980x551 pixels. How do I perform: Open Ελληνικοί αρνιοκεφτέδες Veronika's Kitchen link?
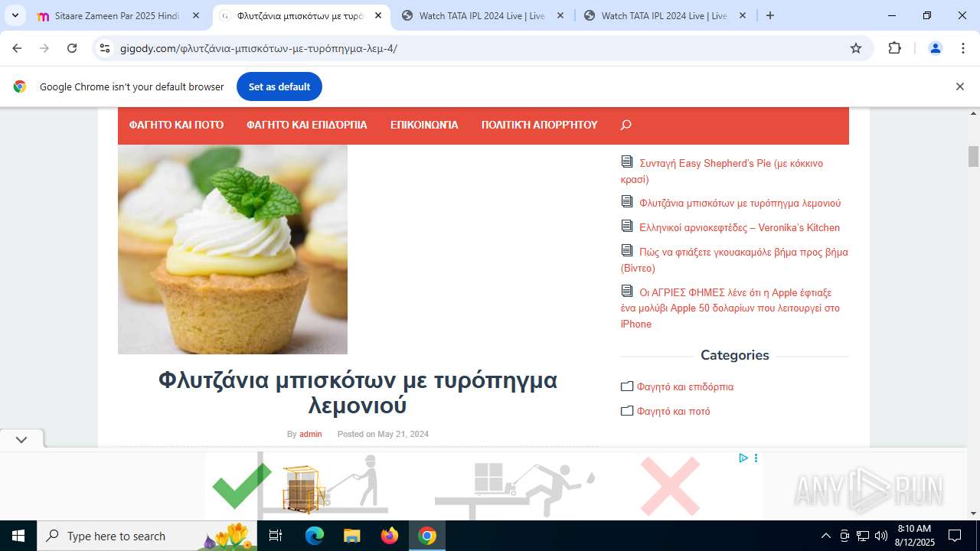(x=740, y=227)
